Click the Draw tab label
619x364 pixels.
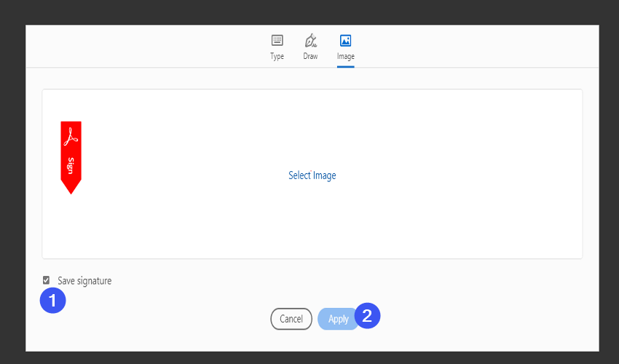click(x=310, y=56)
